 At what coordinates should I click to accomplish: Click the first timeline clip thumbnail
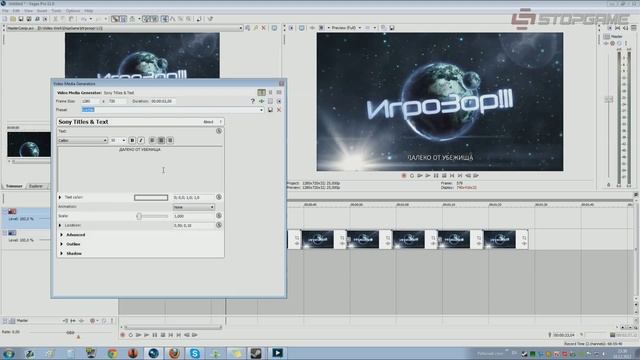coord(318,240)
